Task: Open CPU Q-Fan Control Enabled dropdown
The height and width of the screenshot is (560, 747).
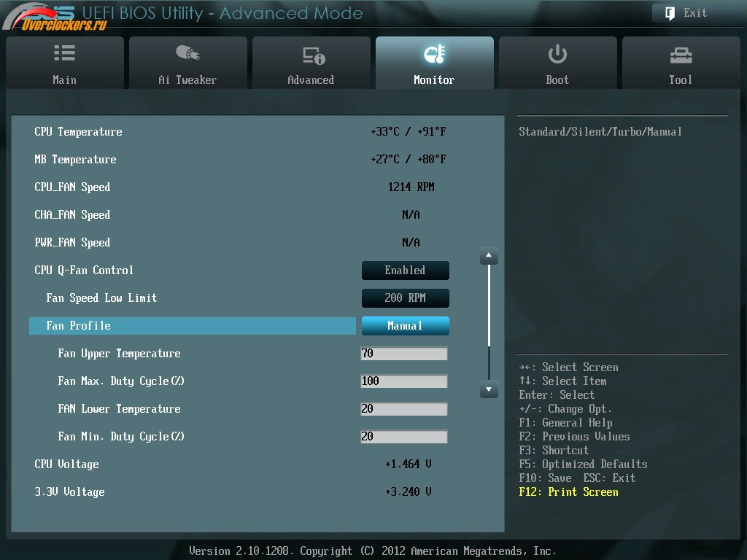Action: coord(405,271)
